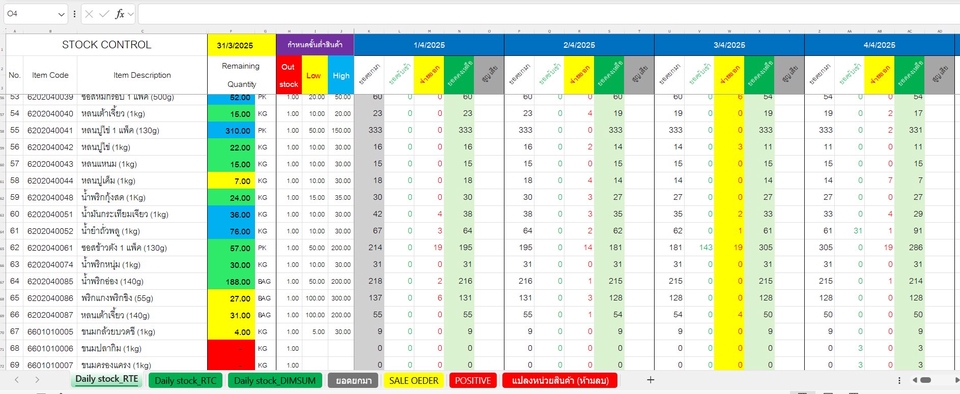The height and width of the screenshot is (394, 960).
Task: Select the blue 1/4/2025 date header
Action: pyautogui.click(x=429, y=45)
